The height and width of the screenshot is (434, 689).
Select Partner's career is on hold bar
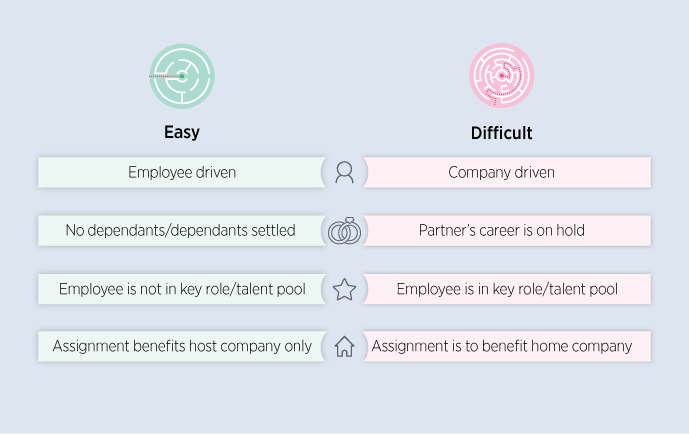click(508, 230)
